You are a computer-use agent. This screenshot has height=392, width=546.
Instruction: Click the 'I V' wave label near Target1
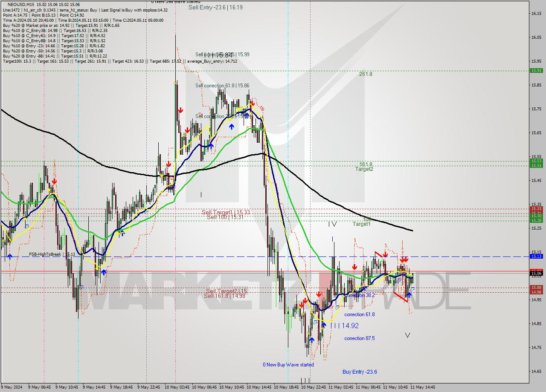click(332, 224)
